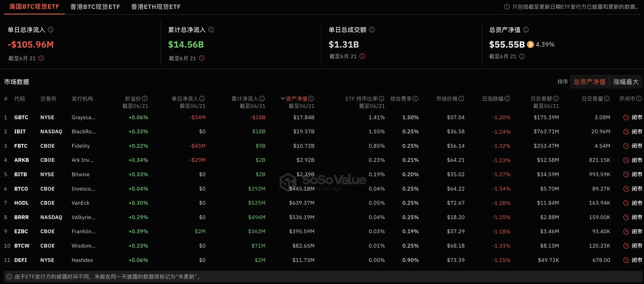Click info icon beside 总资产净值 heading
Screen dimensions: 644x284
coord(526,30)
